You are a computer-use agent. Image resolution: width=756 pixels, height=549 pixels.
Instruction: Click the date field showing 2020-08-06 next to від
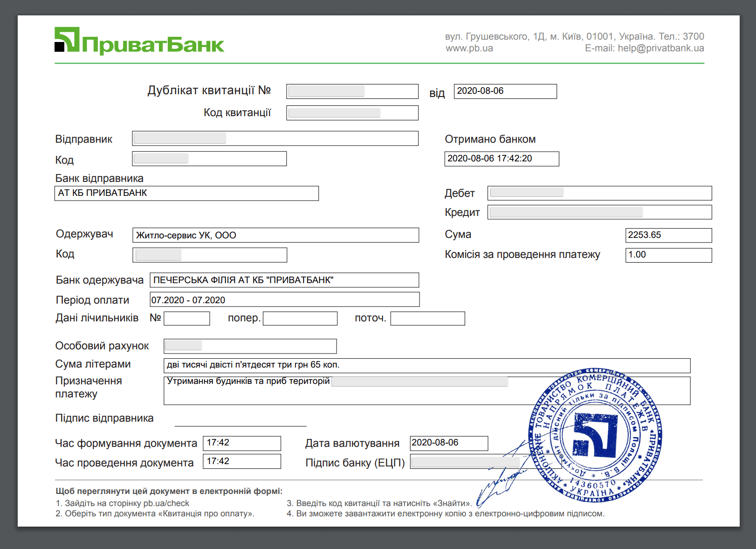tap(505, 91)
